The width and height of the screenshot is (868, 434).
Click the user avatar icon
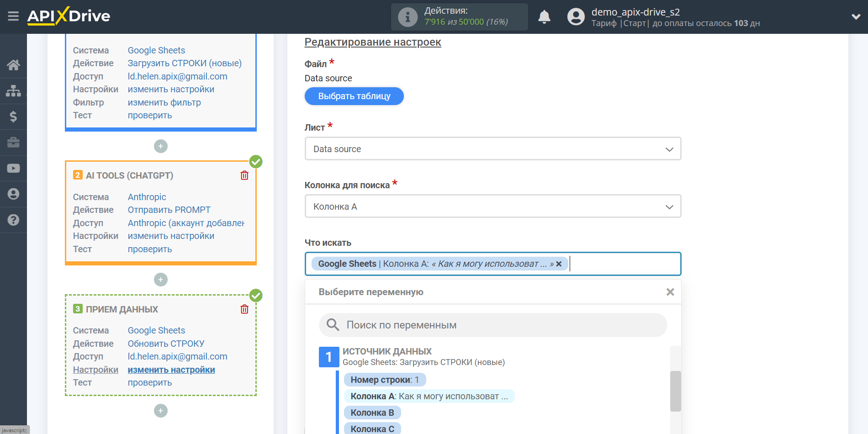point(576,17)
